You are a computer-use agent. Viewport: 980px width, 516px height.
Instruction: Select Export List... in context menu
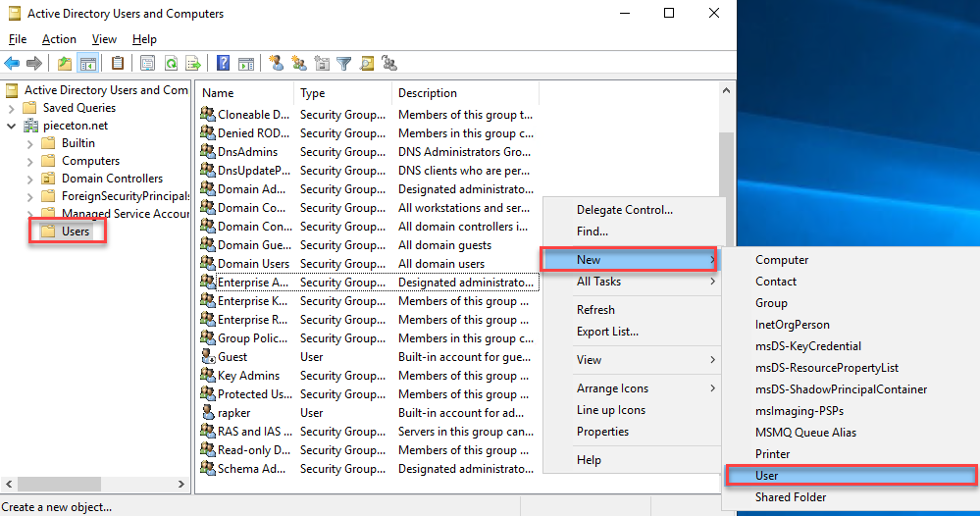pos(633,332)
